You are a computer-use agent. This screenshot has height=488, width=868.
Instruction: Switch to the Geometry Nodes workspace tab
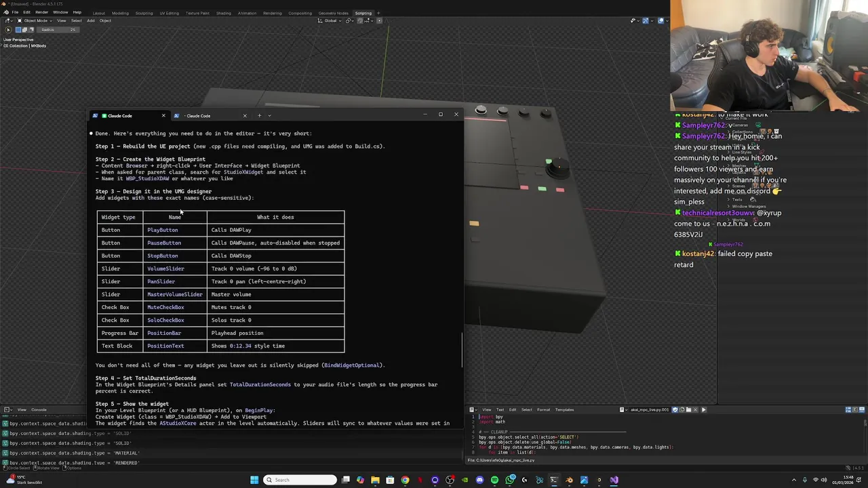(333, 13)
